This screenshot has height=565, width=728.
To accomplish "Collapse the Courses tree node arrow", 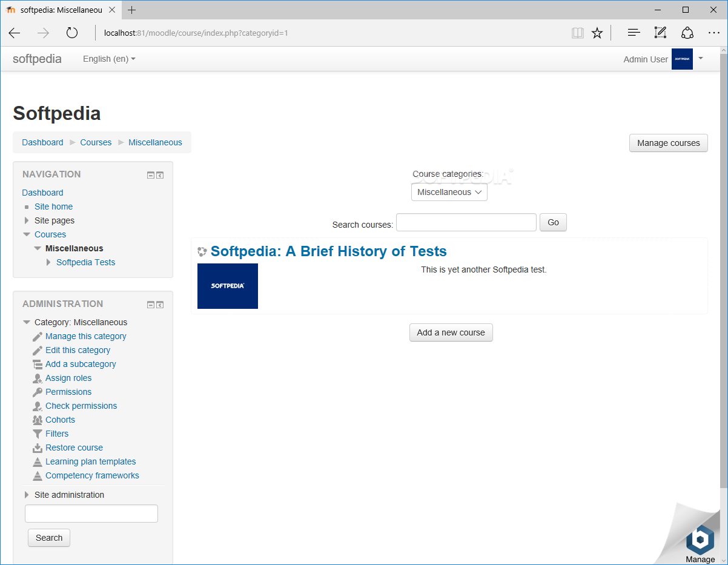I will click(x=27, y=234).
